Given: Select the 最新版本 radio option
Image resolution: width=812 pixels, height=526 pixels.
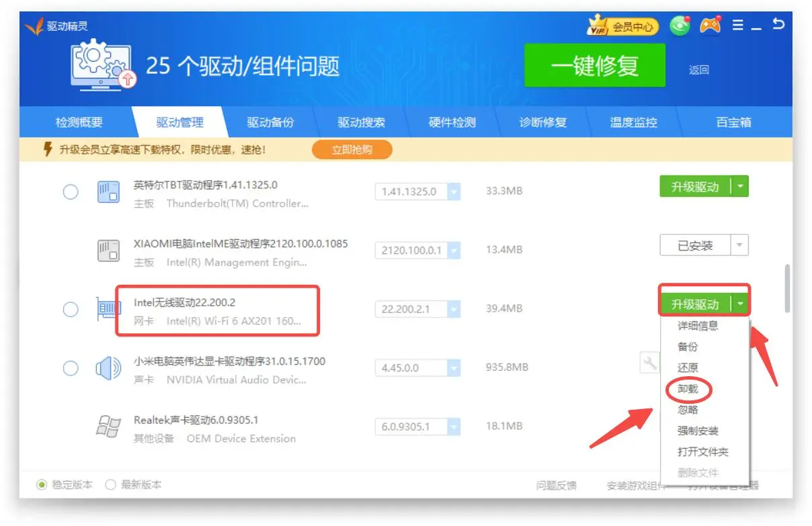Looking at the screenshot, I should coord(111,485).
